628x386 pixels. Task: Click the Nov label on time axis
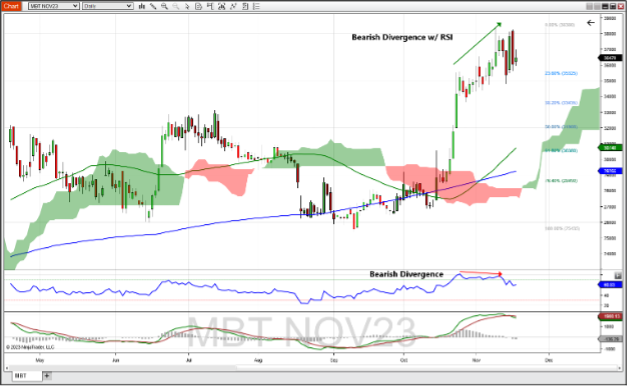click(x=476, y=360)
